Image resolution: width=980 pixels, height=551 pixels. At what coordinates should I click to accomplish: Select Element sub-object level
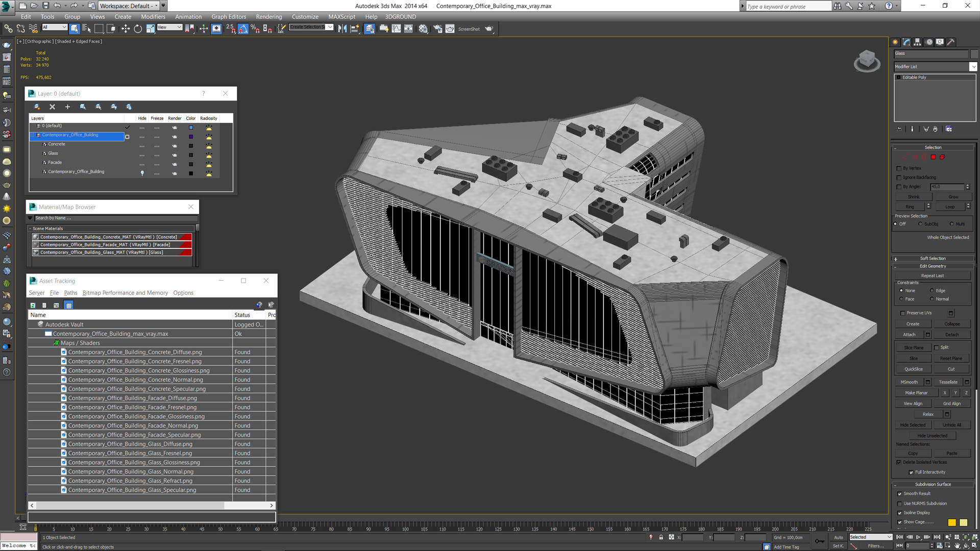(x=942, y=157)
